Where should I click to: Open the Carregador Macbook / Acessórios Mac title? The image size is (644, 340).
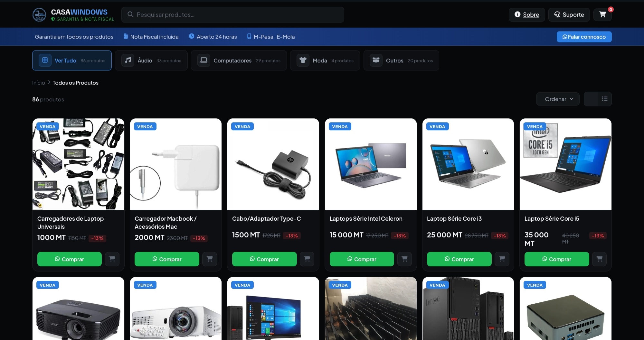(x=166, y=223)
